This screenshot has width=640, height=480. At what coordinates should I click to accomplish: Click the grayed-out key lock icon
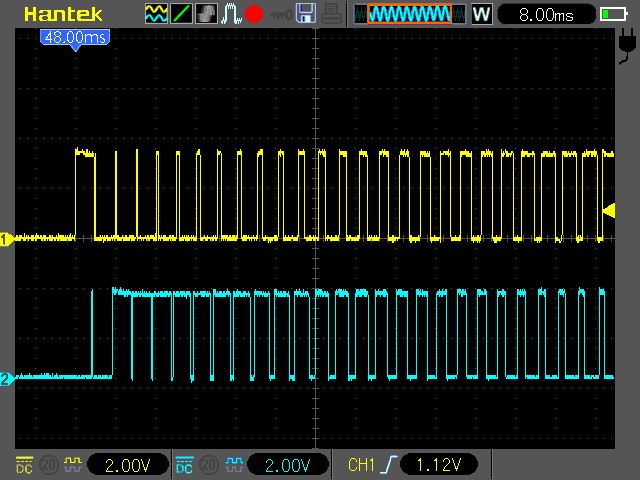[281, 16]
